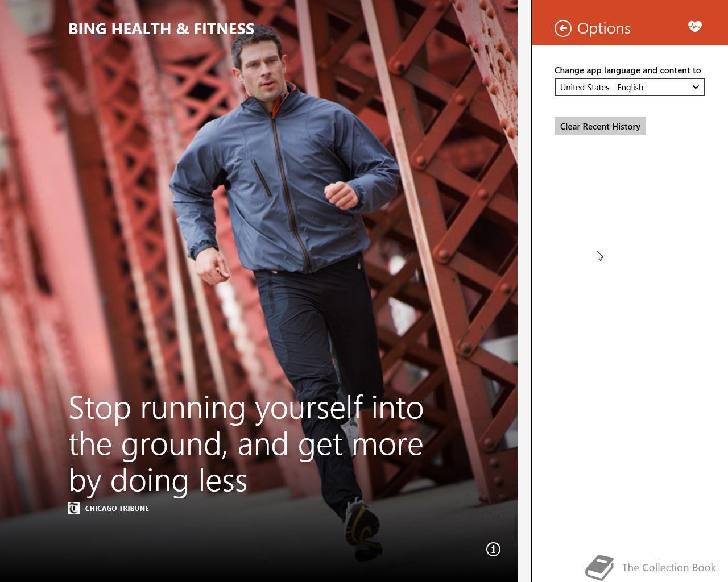Screen dimensions: 728x582
Task: Click the Chicago Tribune logo icon
Action: 74,508
